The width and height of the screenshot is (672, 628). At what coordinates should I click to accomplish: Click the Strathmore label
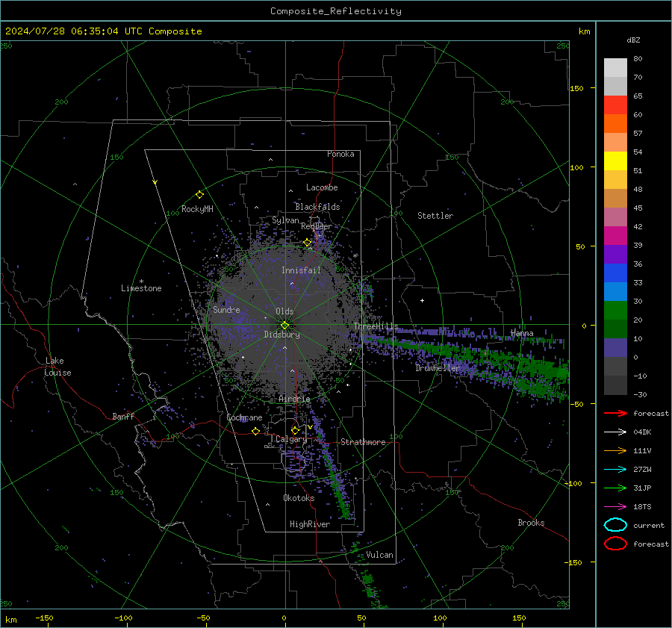363,442
